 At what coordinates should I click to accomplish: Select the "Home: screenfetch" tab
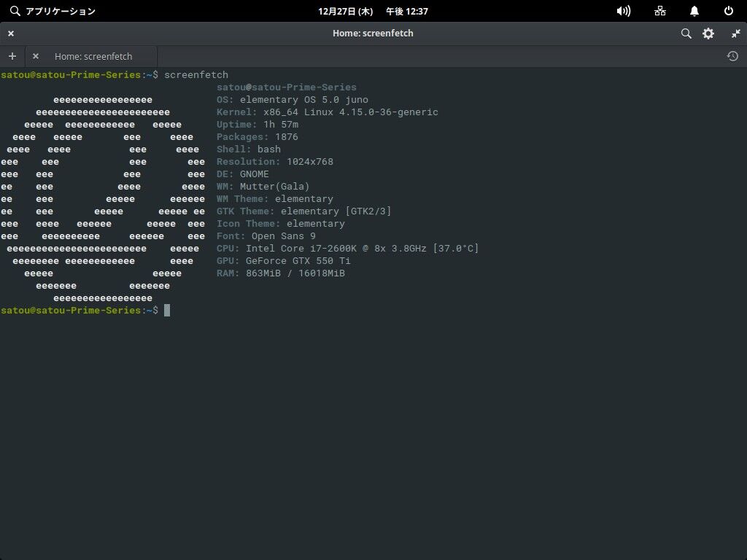(x=91, y=56)
